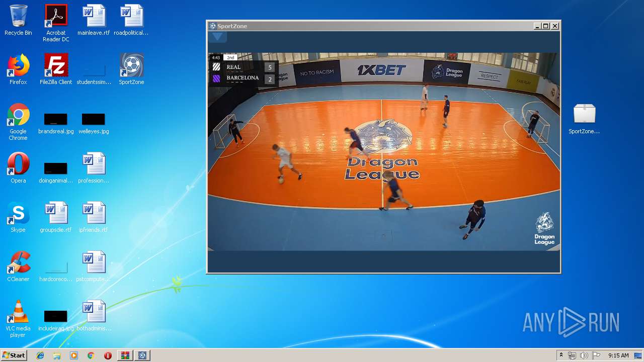This screenshot has height=362, width=644.
Task: Select doinganimal image file on desktop
Action: click(56, 171)
